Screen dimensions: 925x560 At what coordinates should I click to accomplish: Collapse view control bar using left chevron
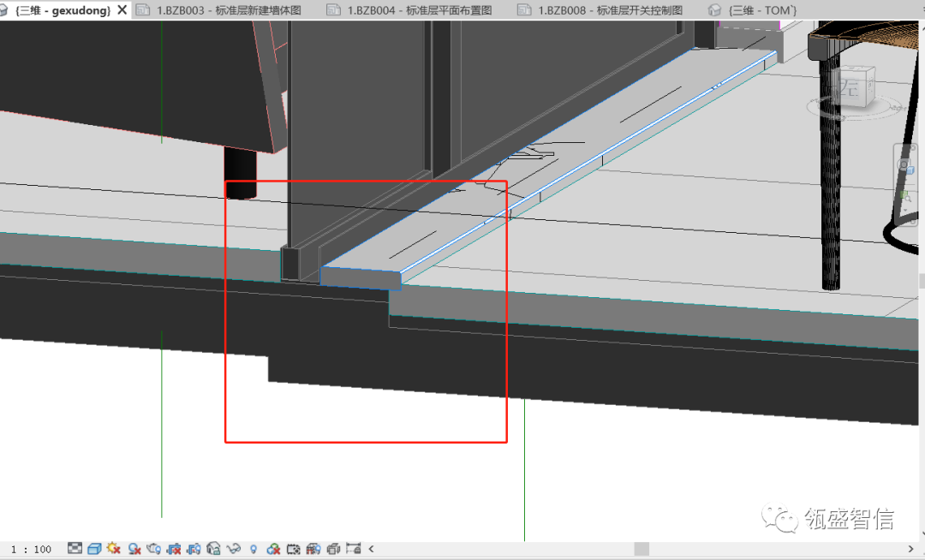371,549
